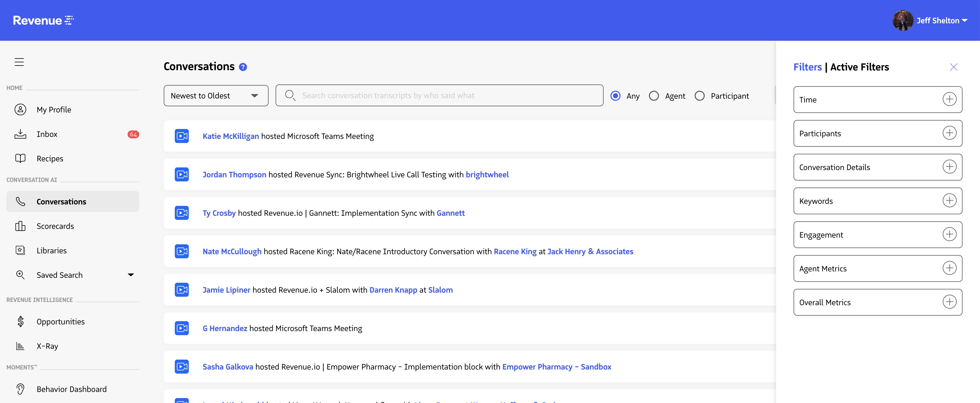Switch to the Active Filters tab
The image size is (980, 403).
(x=859, y=67)
